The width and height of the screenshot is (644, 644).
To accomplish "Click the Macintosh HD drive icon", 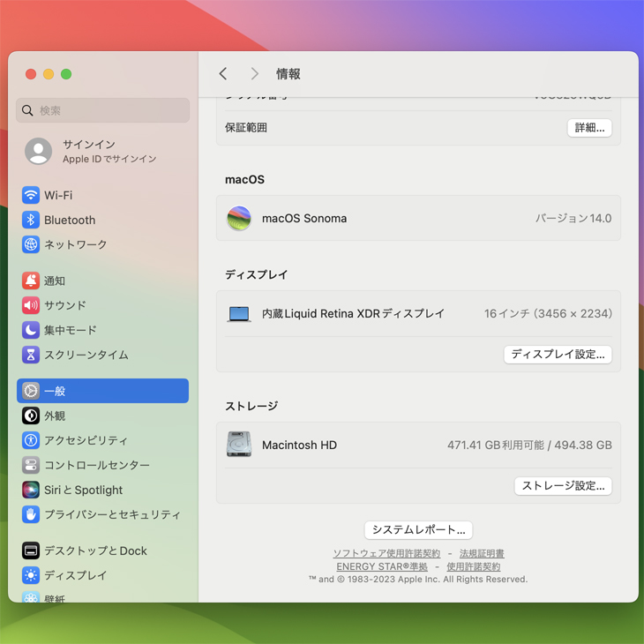I will tap(238, 444).
